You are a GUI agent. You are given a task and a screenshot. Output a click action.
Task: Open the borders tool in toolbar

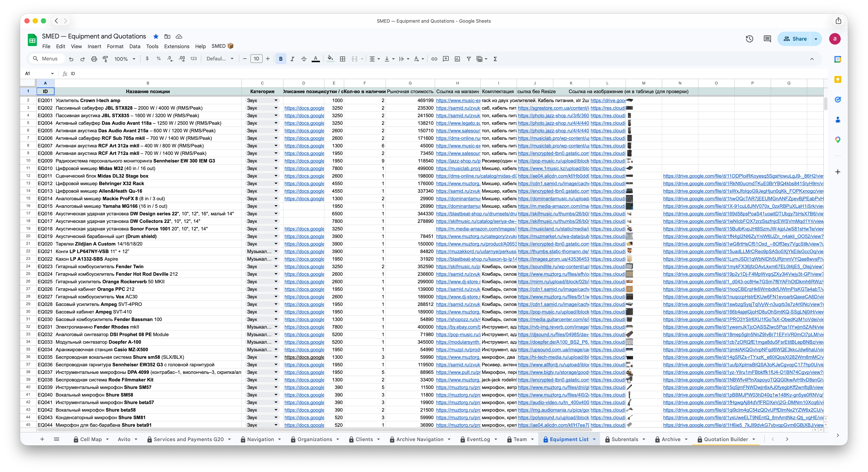point(342,59)
